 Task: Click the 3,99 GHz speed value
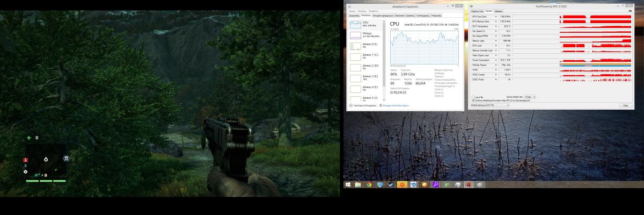(408, 75)
